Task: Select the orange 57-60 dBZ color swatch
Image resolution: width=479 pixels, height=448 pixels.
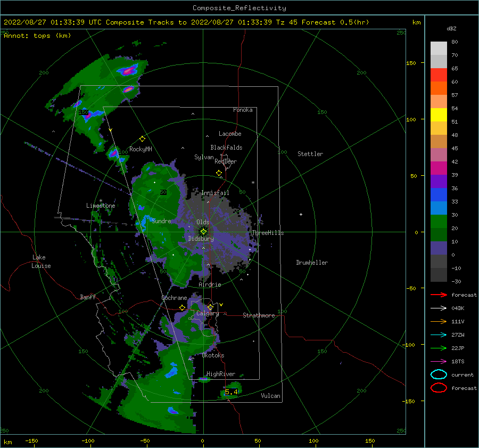Action: tap(439, 88)
